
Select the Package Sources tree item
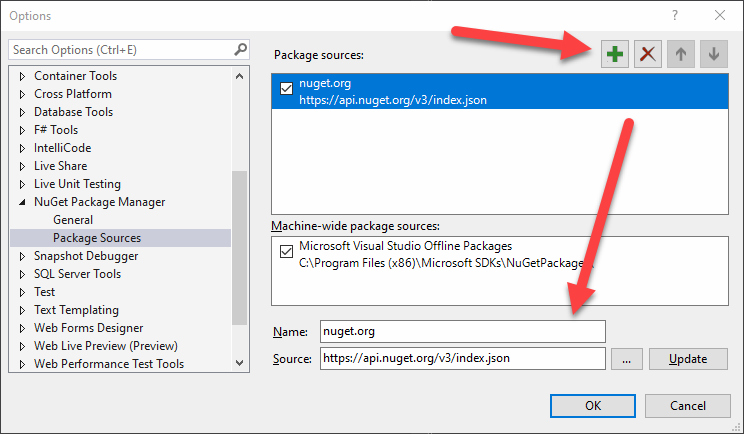tap(97, 238)
